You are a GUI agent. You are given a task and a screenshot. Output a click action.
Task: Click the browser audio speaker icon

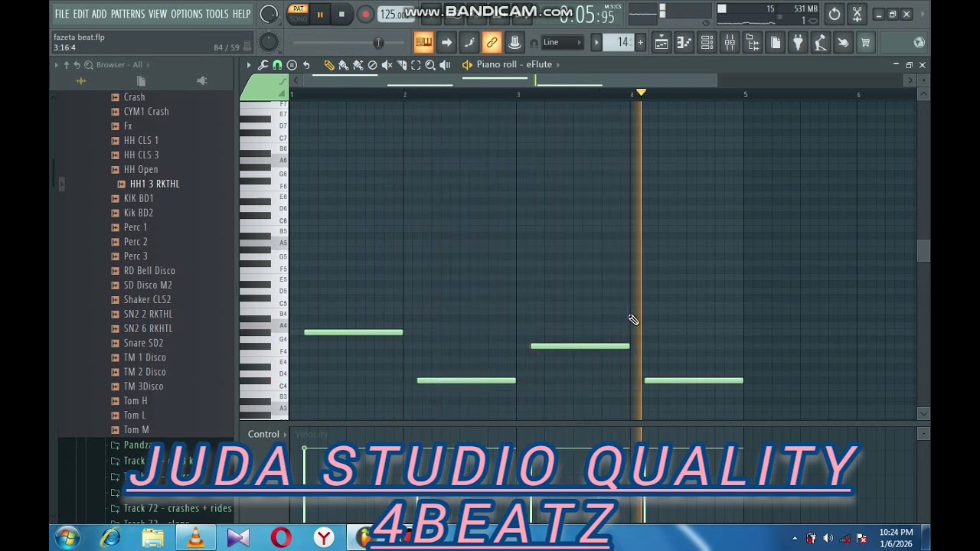tap(202, 81)
